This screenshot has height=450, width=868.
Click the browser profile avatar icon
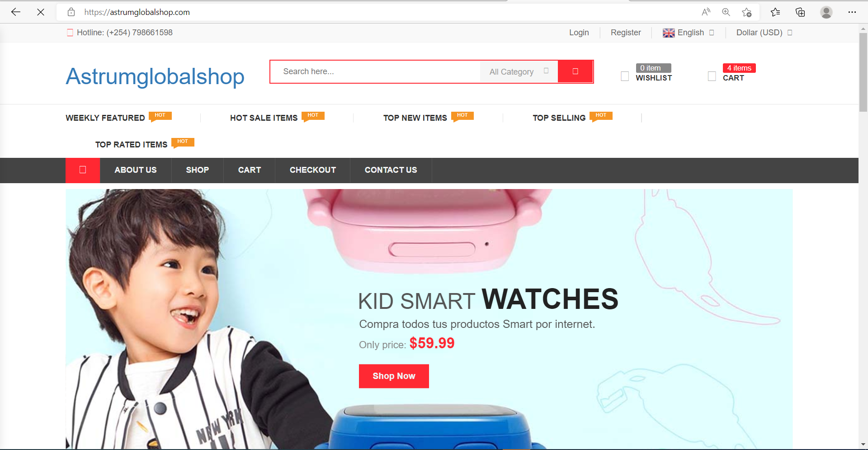click(826, 12)
